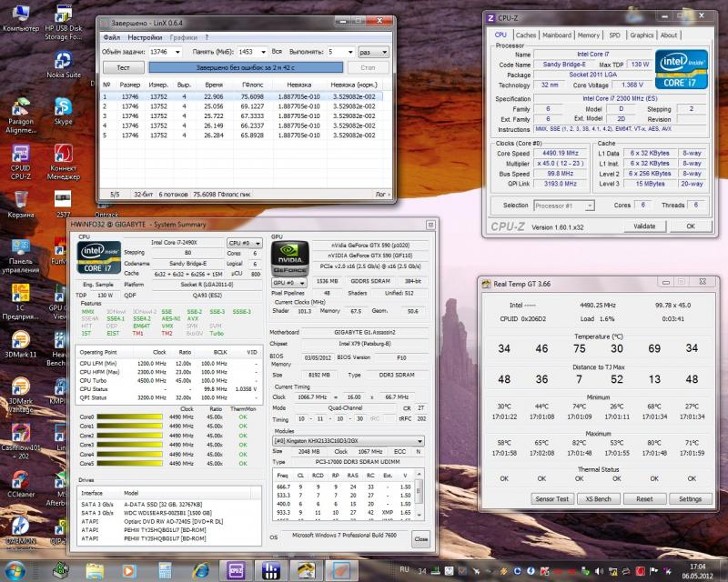
Task: Launch Nokia Suite from the desktop
Action: [x=63, y=64]
